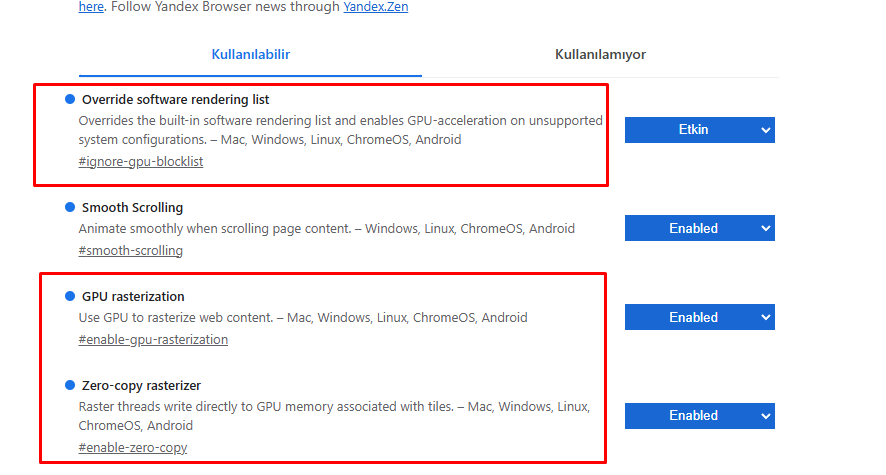Image resolution: width=886 pixels, height=475 pixels.
Task: Click blue dot beside GPU rasterization
Action: pos(70,296)
